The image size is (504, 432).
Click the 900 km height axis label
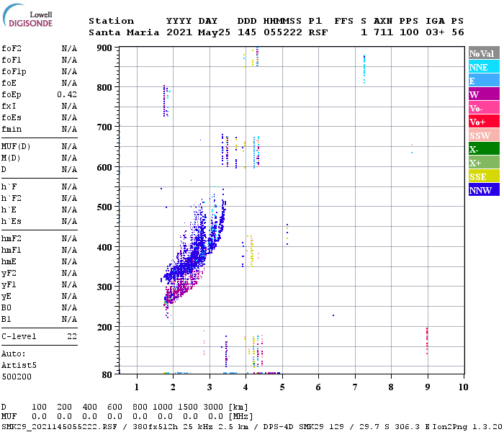(x=104, y=48)
